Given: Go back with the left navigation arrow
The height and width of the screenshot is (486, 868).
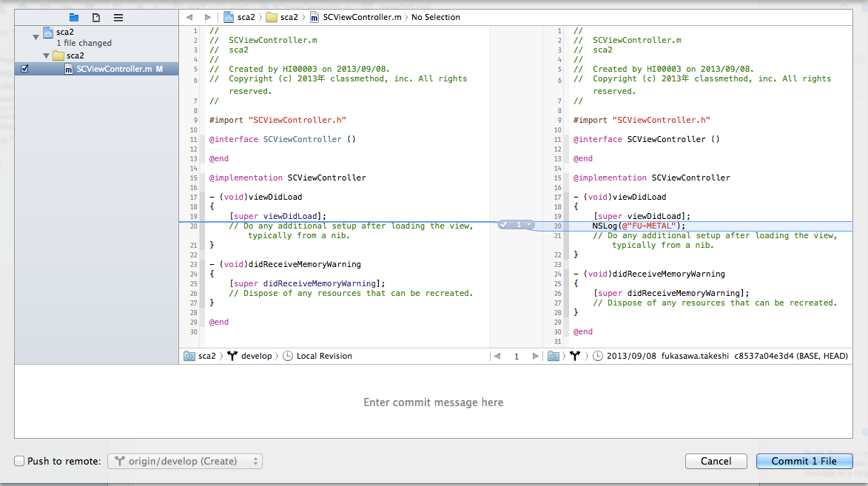Looking at the screenshot, I should click(x=189, y=17).
